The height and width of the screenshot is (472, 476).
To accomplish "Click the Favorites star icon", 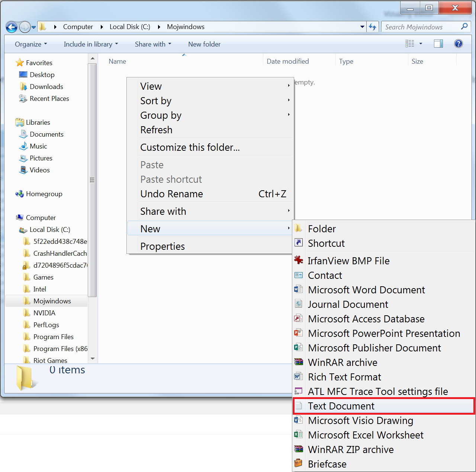I will click(20, 63).
